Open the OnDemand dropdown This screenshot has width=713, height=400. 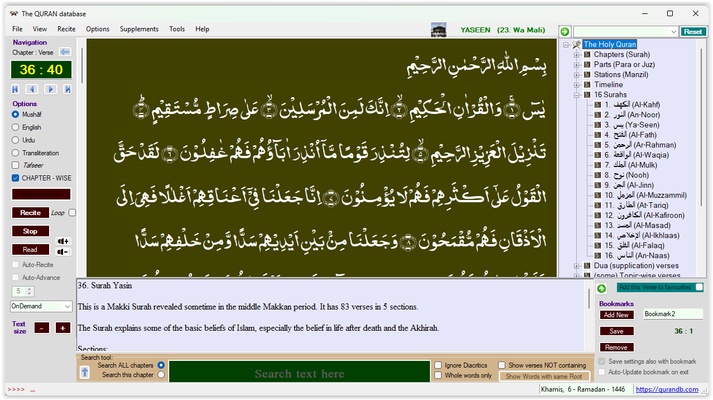(x=67, y=306)
